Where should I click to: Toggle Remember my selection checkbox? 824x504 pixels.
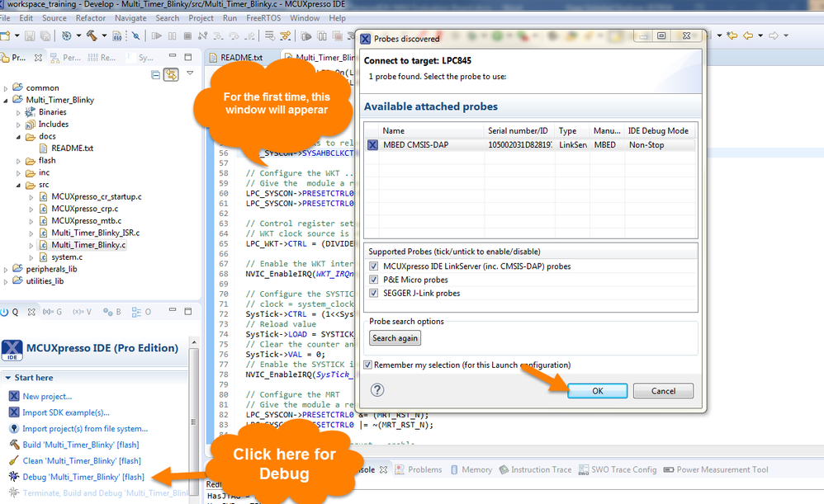(x=368, y=365)
